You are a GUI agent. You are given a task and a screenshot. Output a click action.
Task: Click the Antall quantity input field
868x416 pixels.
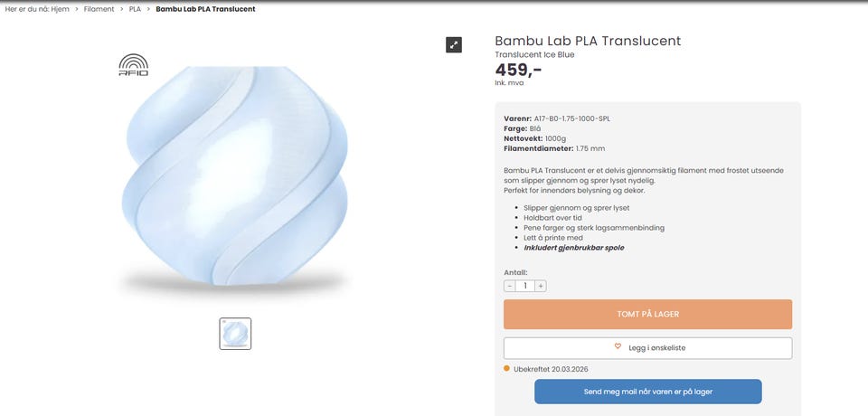tap(525, 286)
